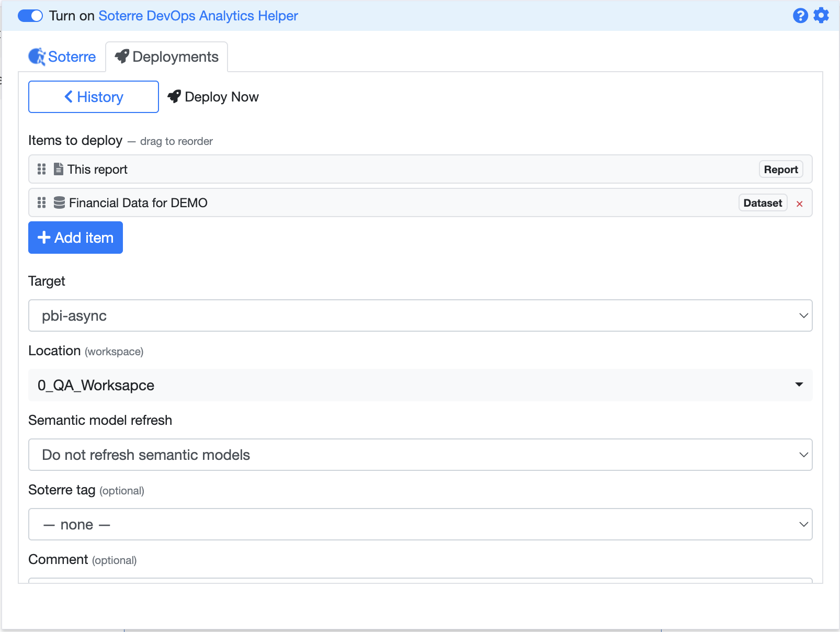Open the Soterre tag dropdown
Viewport: 840px width, 632px height.
[420, 524]
